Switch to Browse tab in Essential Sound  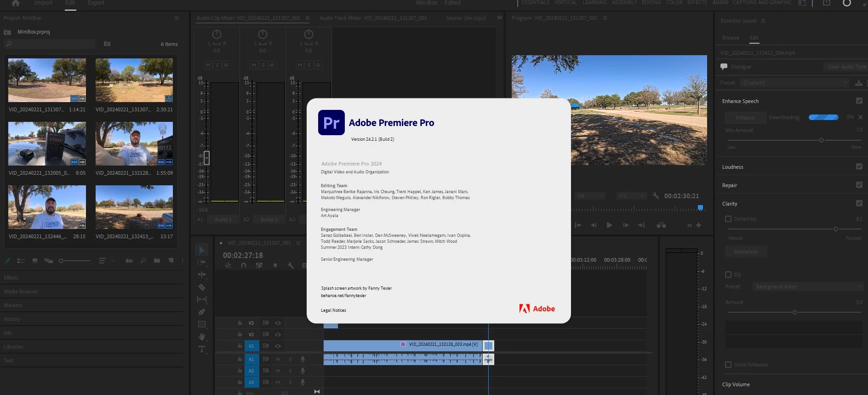731,38
